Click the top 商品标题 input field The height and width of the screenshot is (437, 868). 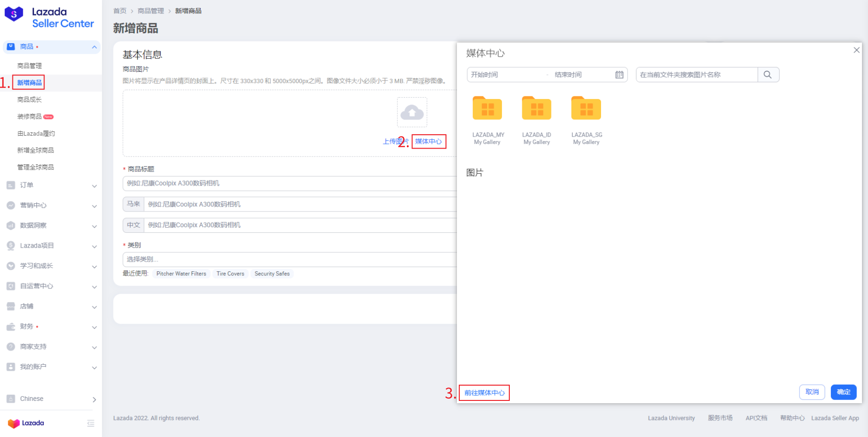tap(290, 183)
